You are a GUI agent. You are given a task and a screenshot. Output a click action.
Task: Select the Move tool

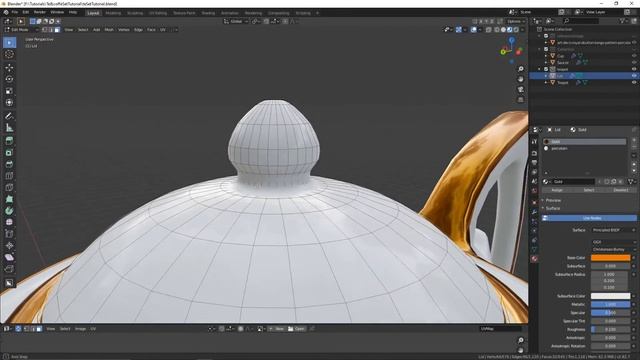(x=9, y=67)
